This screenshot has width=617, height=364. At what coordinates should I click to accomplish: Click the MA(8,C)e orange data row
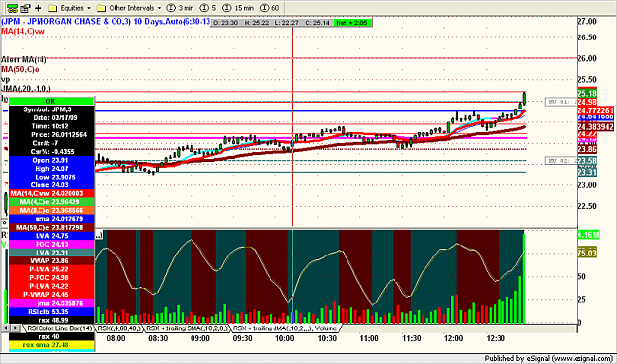pyautogui.click(x=51, y=210)
